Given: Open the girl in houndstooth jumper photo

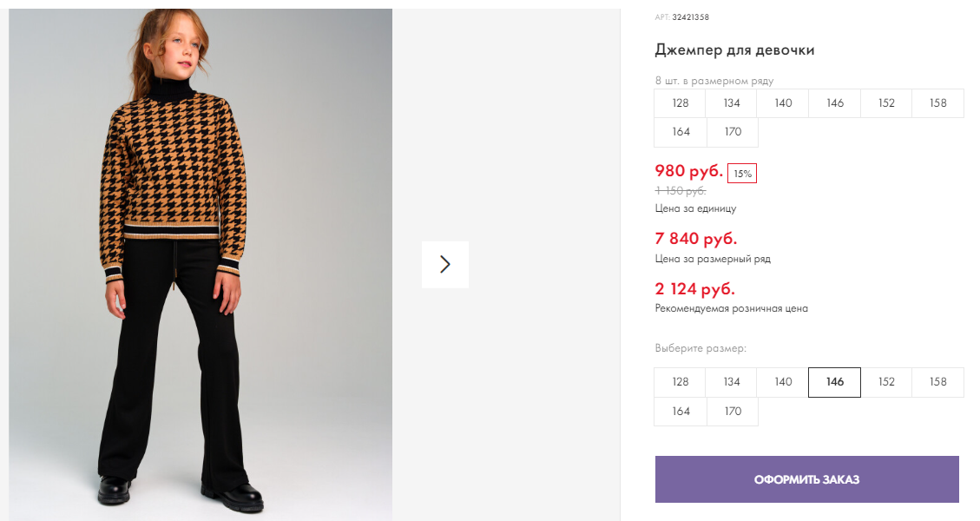Looking at the screenshot, I should click(201, 265).
